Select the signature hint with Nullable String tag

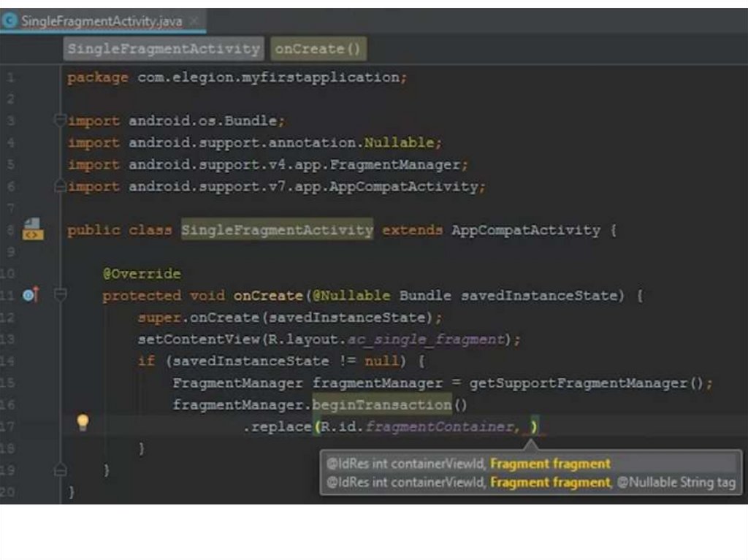(531, 483)
